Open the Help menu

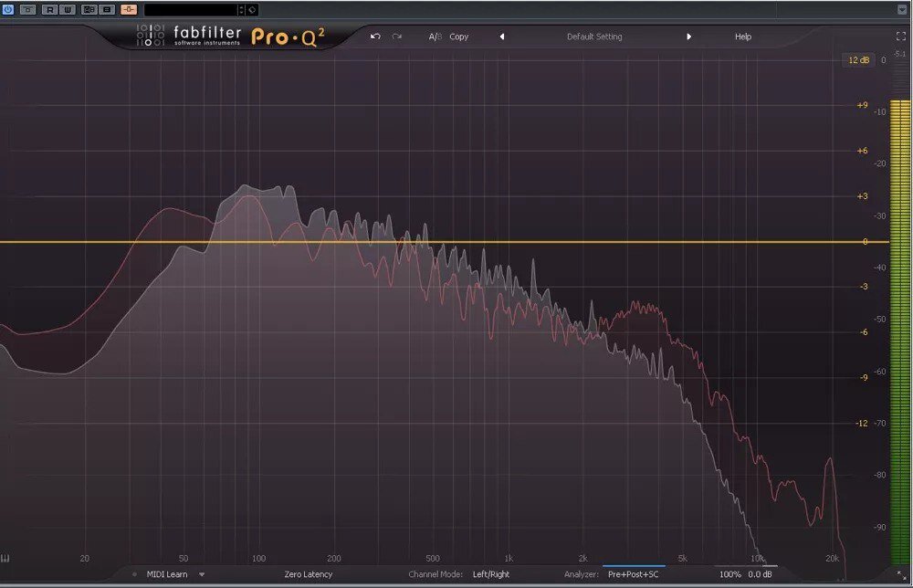coord(743,37)
